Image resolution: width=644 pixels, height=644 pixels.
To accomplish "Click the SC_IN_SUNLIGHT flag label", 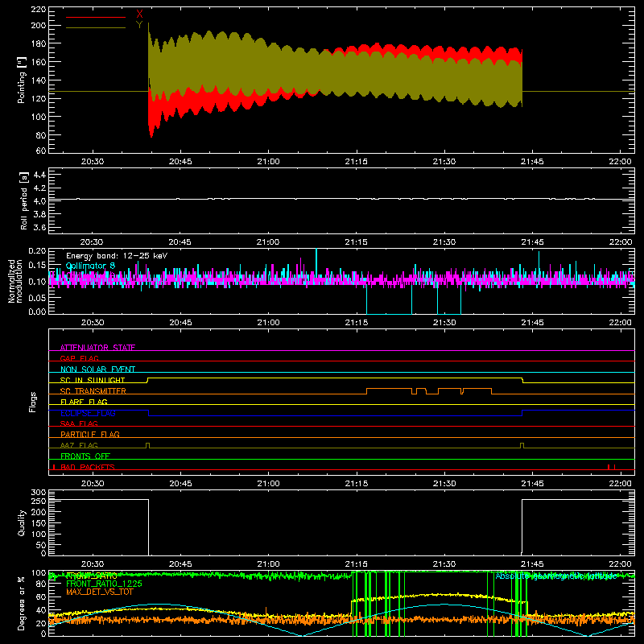I will point(93,380).
